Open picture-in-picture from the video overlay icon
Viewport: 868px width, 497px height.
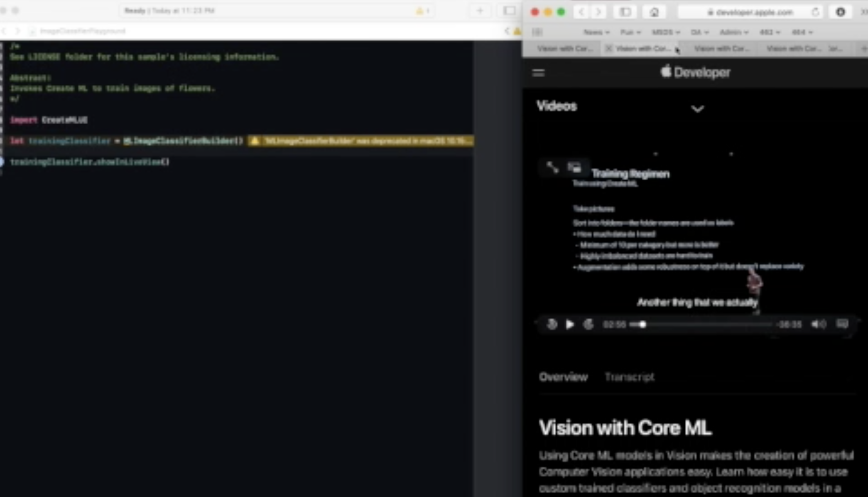tap(575, 167)
